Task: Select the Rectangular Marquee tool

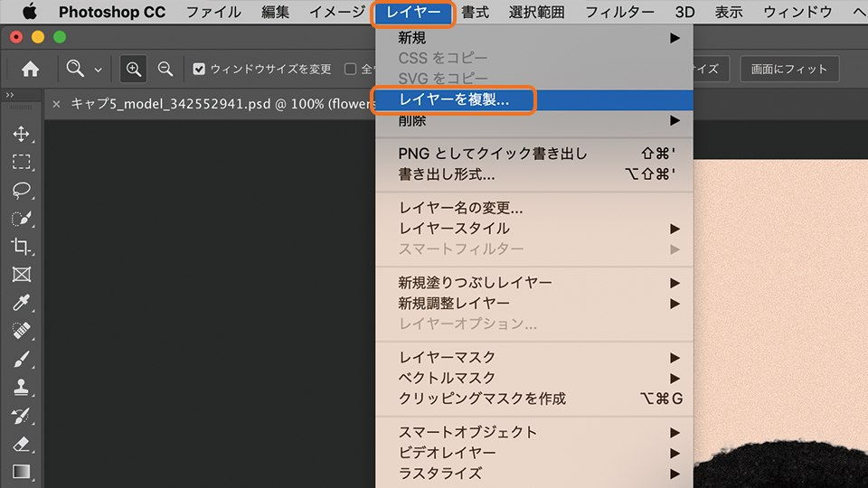Action: (x=21, y=162)
